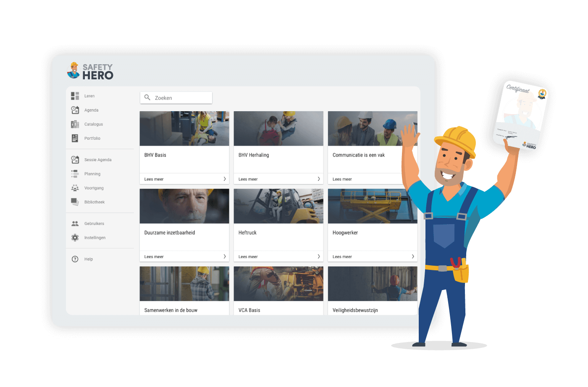This screenshot has height=387, width=588.
Task: Click the Hoogwerker course title
Action: [345, 233]
